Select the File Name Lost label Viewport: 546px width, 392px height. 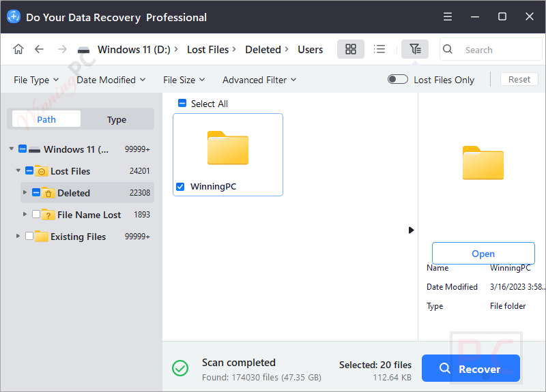(x=89, y=215)
